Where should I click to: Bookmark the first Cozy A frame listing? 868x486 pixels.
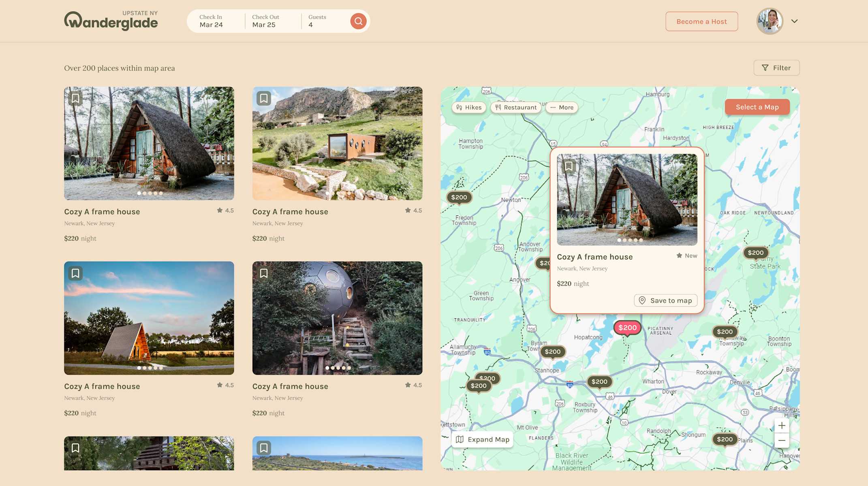[x=75, y=98]
